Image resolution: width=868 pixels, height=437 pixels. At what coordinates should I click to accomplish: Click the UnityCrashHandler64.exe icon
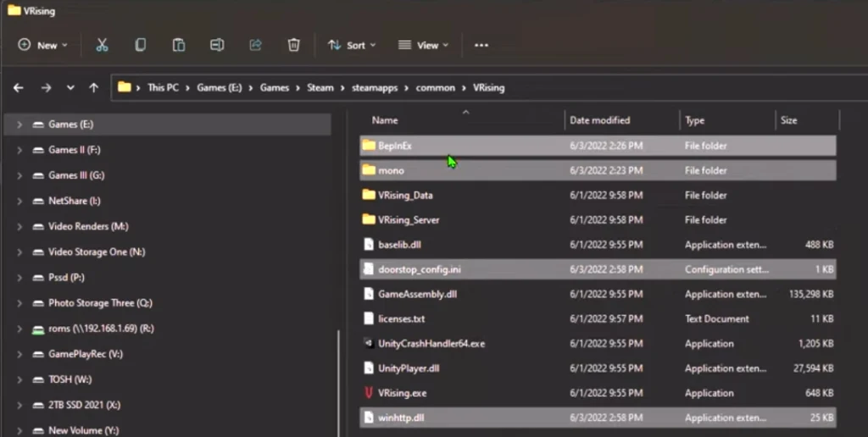tap(369, 344)
